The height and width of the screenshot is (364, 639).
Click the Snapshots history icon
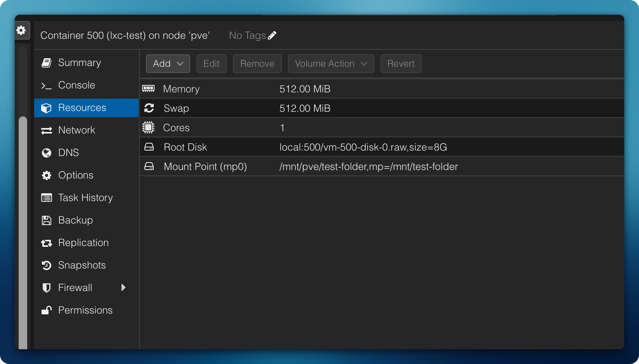47,265
